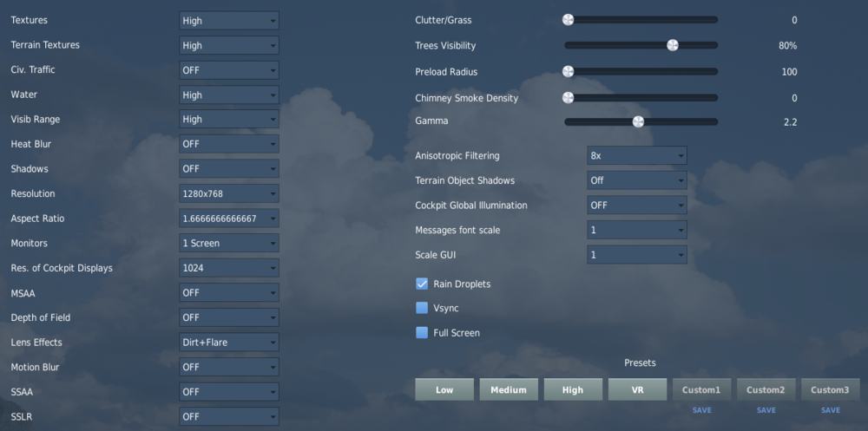Open Res. of Cockpit Displays dropdown

coord(228,268)
